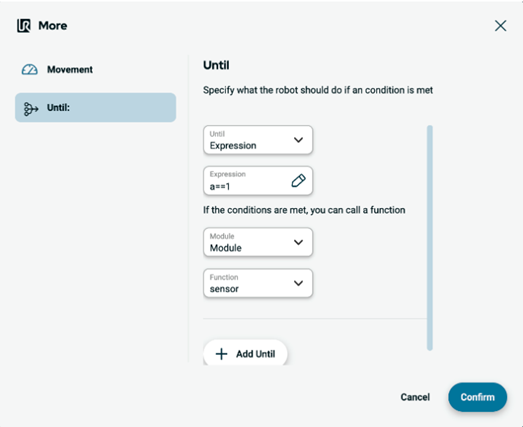Click the Module combo box label
The height and width of the screenshot is (427, 523).
(222, 236)
